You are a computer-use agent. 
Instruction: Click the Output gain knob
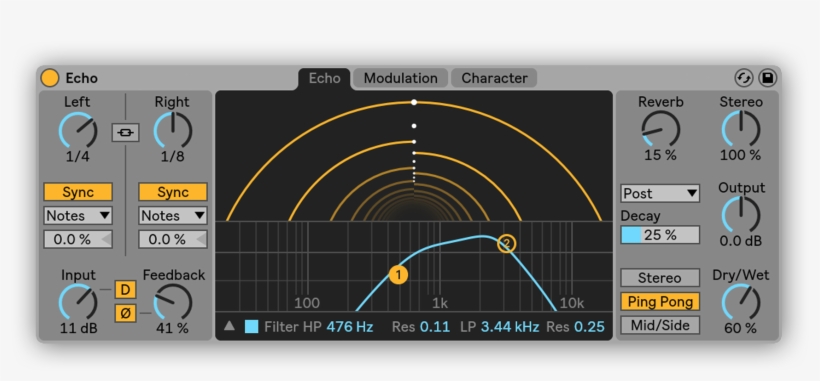(741, 215)
